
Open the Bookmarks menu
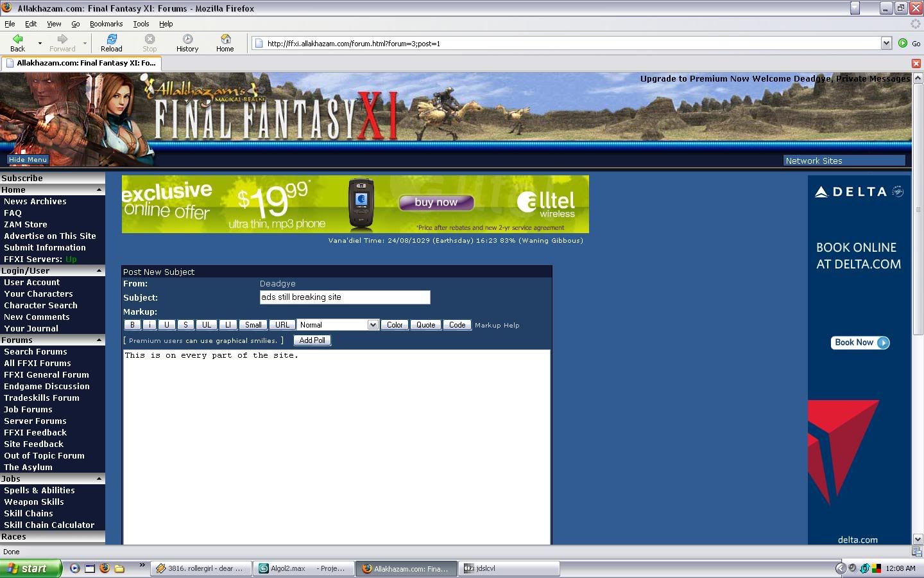click(x=106, y=24)
